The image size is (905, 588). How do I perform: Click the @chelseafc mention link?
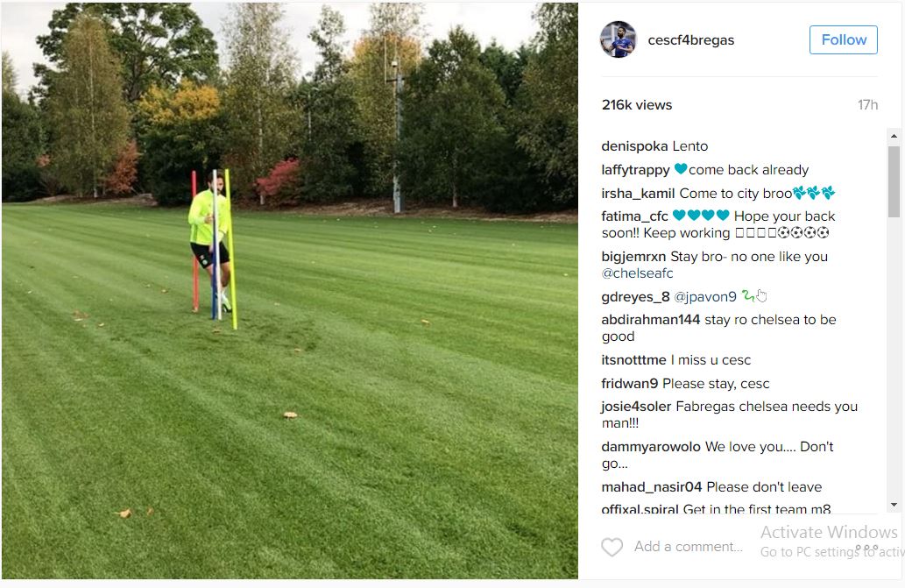637,273
